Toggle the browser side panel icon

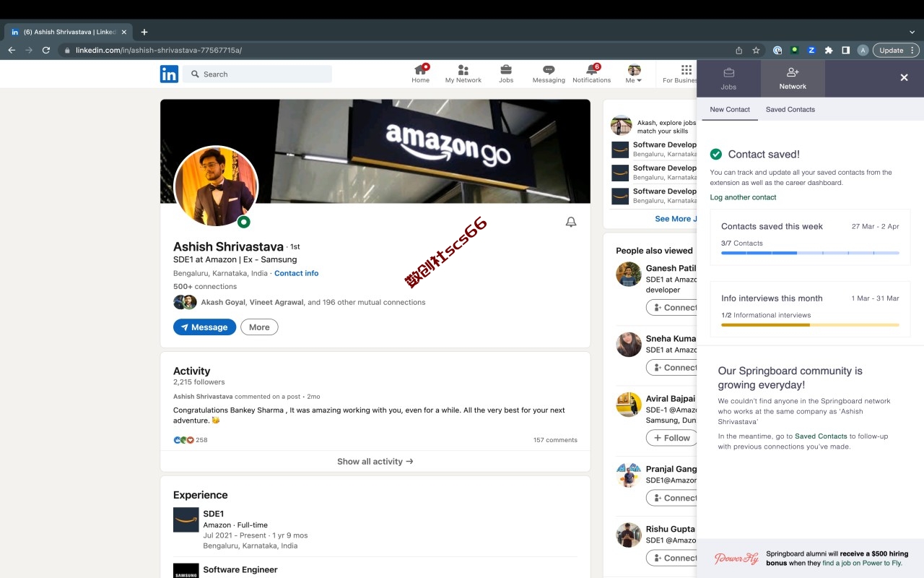pyautogui.click(x=845, y=50)
